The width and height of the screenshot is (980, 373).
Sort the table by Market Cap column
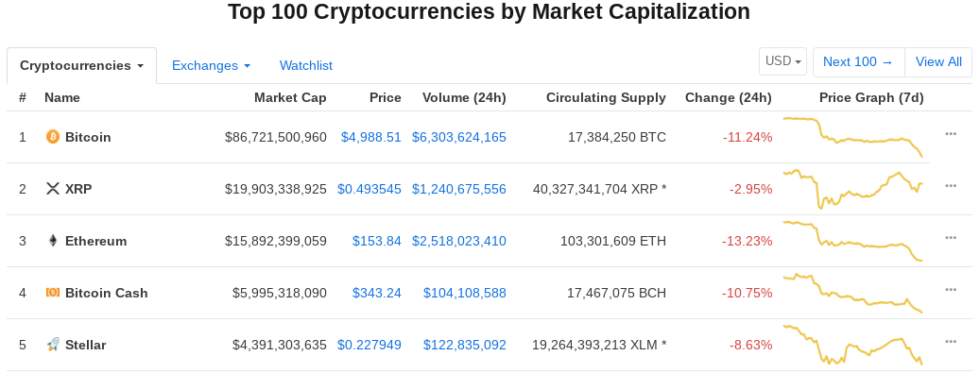tap(290, 97)
